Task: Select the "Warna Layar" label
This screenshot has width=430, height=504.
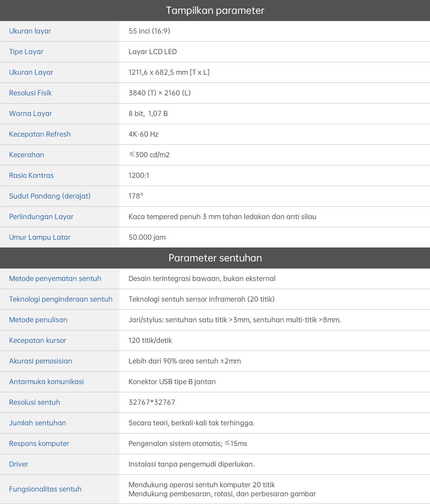Action: click(x=31, y=113)
